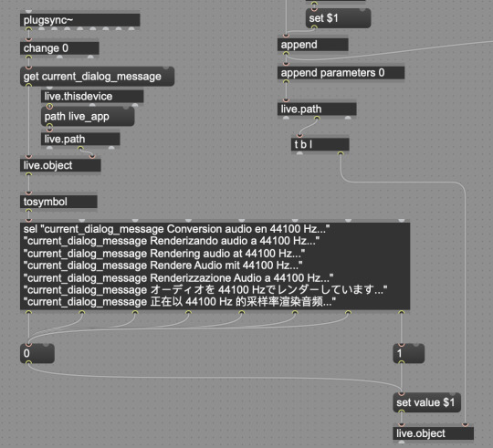Select live.path object under path live_app
The width and height of the screenshot is (493, 448).
pos(80,140)
